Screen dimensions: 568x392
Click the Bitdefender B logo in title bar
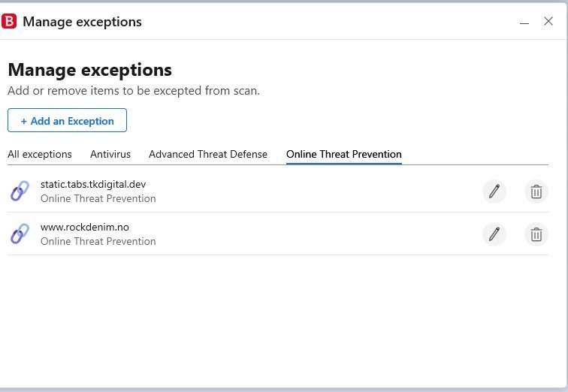tap(9, 21)
